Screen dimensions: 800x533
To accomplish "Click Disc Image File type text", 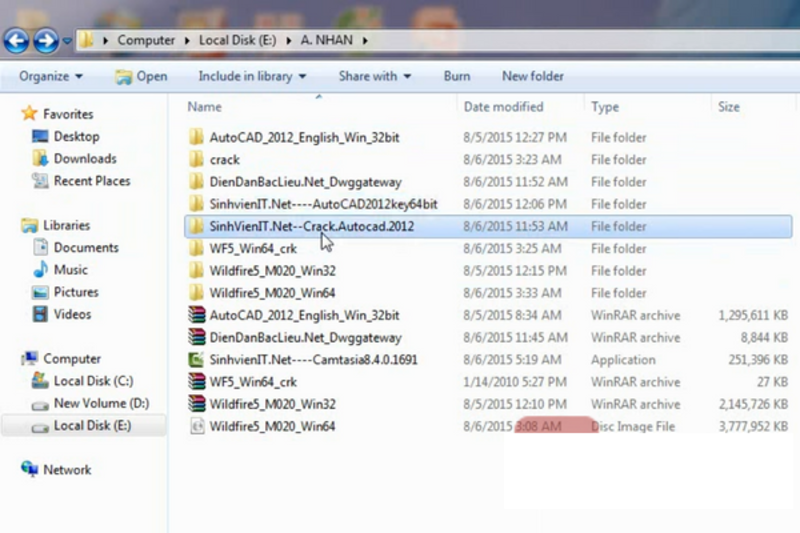I will [x=633, y=426].
